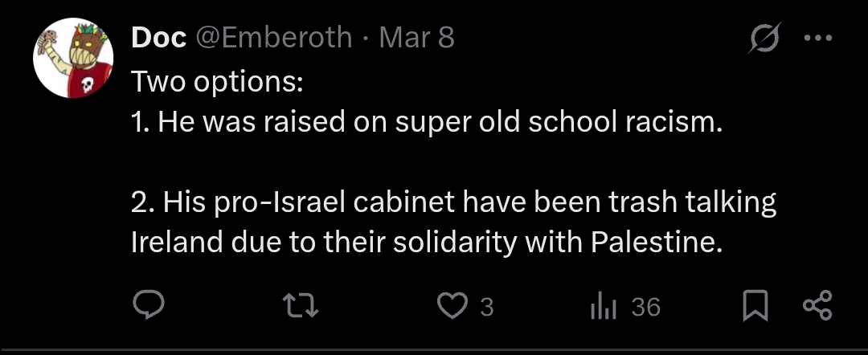Screen dimensions: 868x355
Task: Like the post with the heart icon
Action: point(452,306)
